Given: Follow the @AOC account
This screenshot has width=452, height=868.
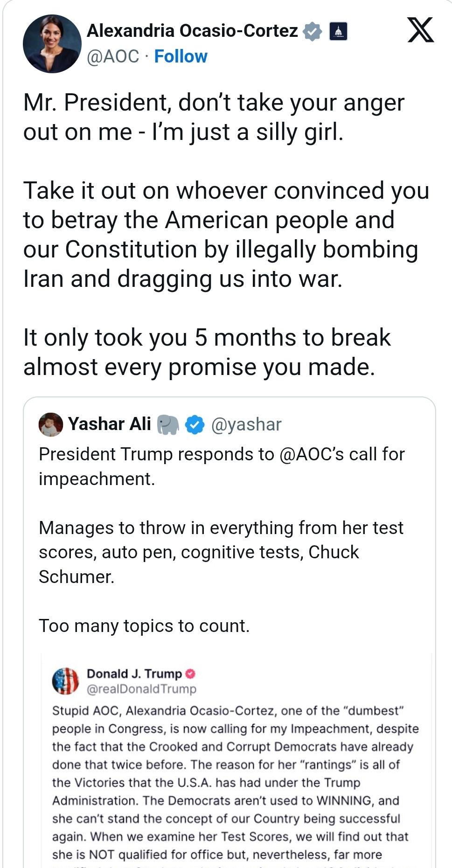Looking at the screenshot, I should click(181, 56).
